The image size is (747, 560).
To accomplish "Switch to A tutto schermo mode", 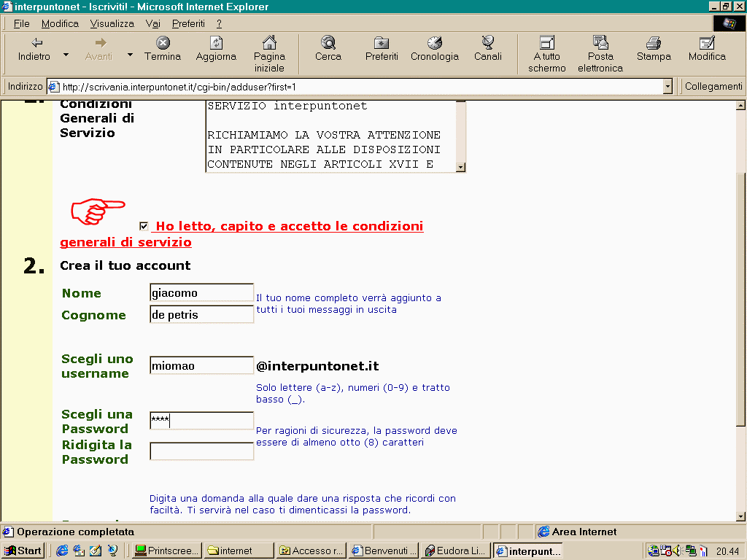I will pyautogui.click(x=547, y=54).
